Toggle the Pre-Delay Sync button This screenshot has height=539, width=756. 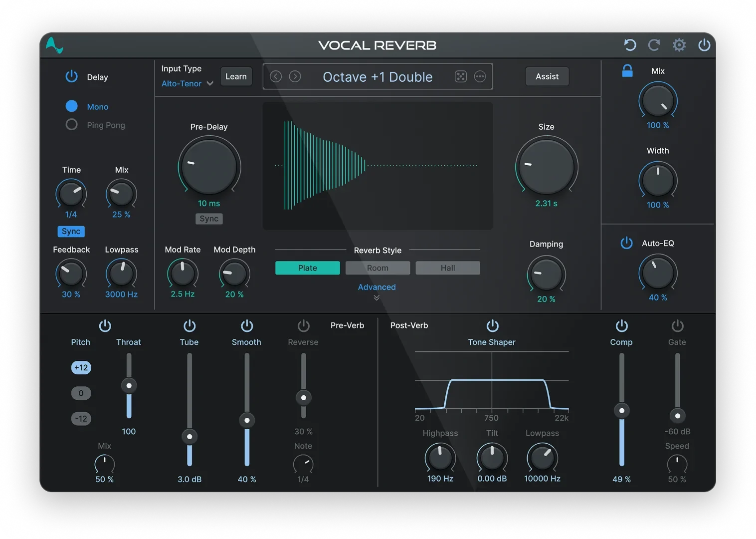[209, 219]
